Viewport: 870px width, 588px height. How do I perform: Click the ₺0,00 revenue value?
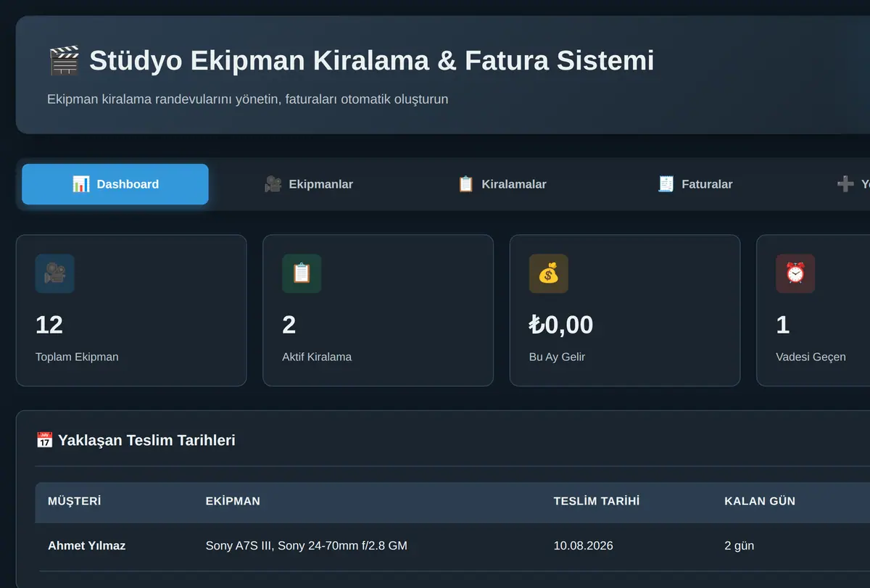561,325
